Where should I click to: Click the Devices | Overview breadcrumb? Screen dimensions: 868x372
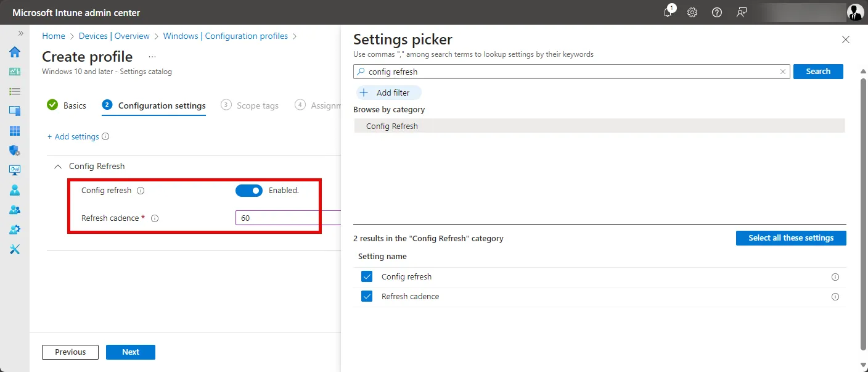[x=114, y=36]
